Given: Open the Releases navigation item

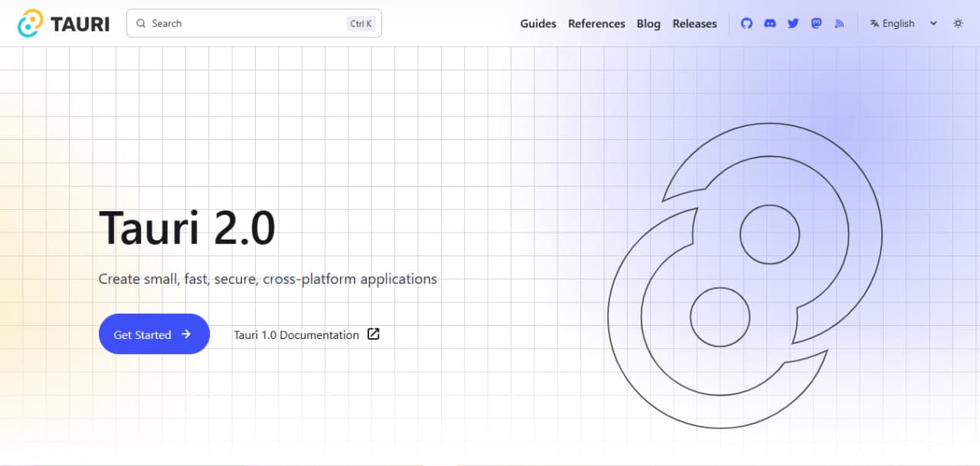Looking at the screenshot, I should click(x=694, y=24).
